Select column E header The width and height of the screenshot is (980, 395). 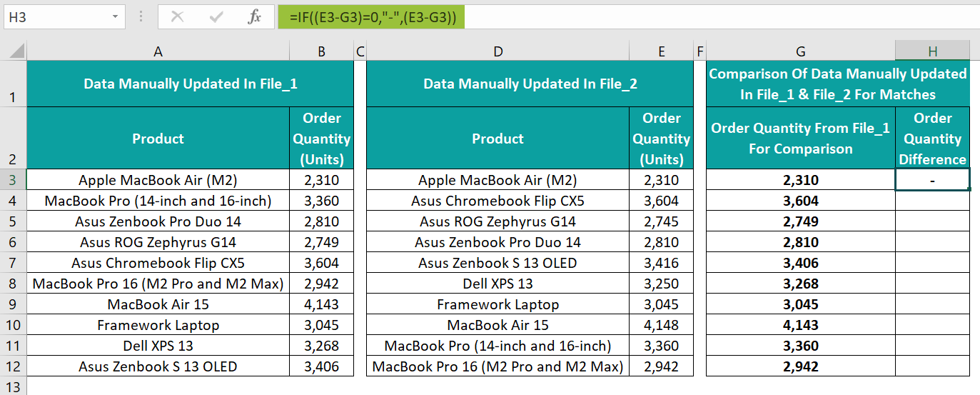662,51
